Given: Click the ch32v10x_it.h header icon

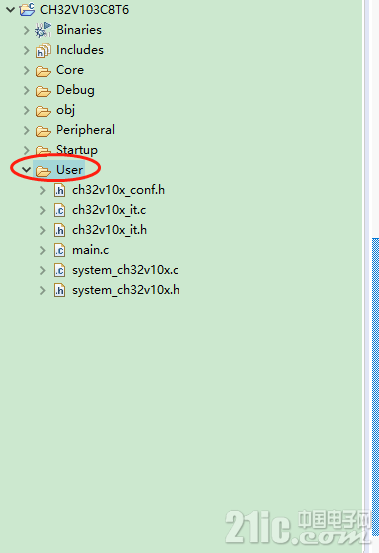Looking at the screenshot, I should click(x=59, y=230).
